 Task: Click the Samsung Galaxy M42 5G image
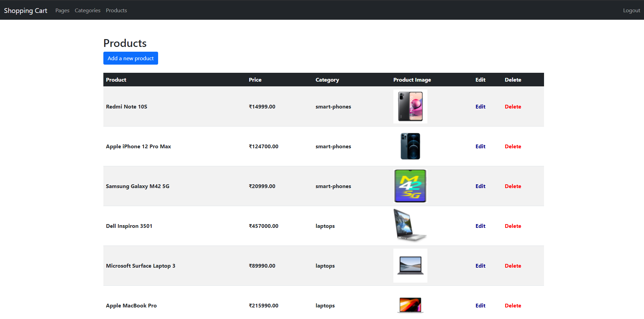click(410, 186)
